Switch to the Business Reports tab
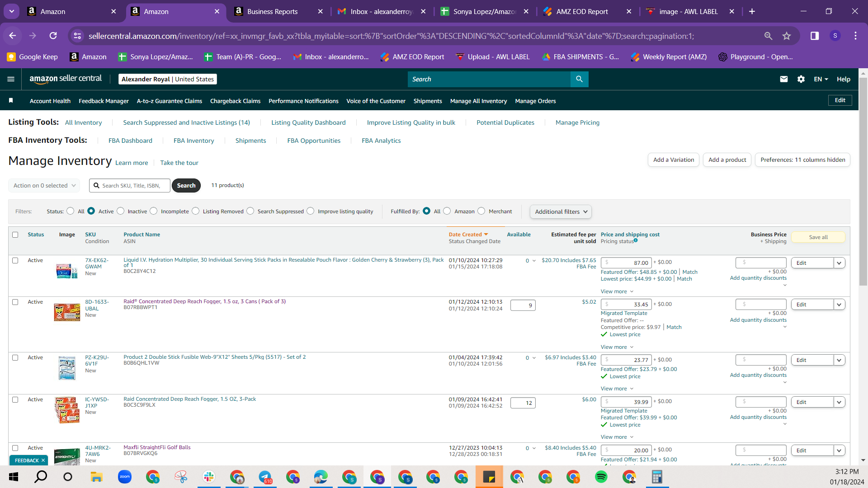Image resolution: width=868 pixels, height=488 pixels. 272,12
